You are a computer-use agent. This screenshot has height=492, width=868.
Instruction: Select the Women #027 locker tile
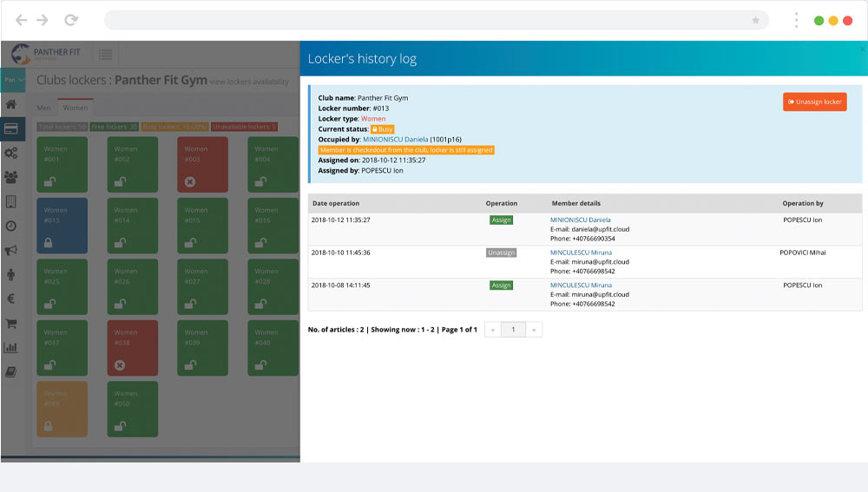(202, 286)
